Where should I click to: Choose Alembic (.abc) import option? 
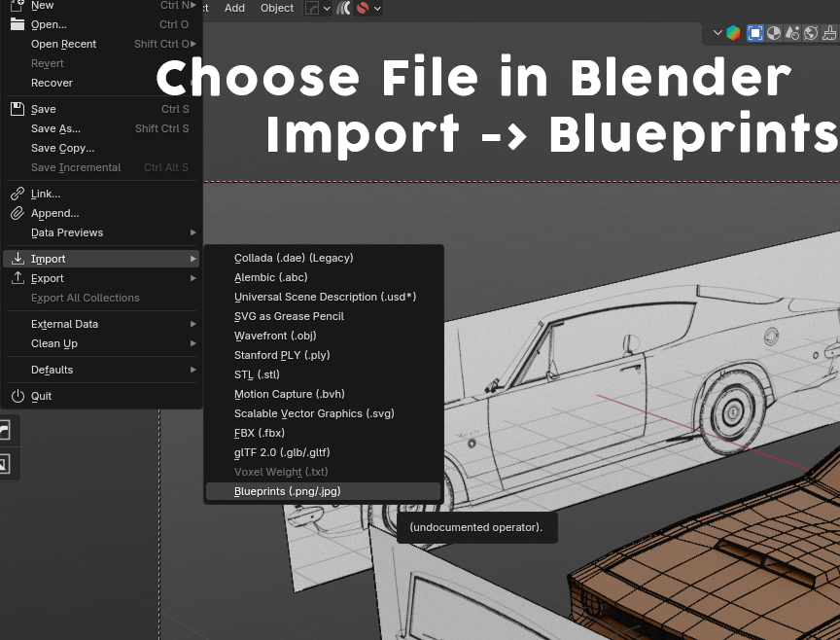point(323,277)
